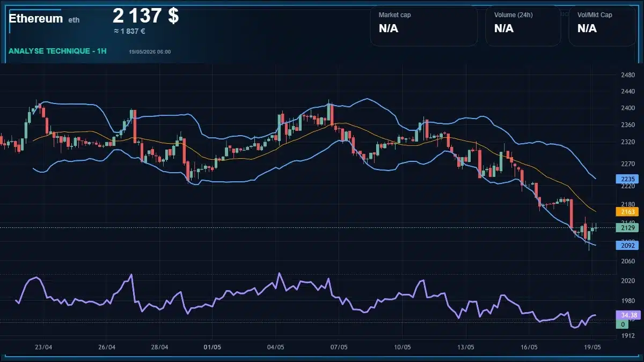Viewport: 644px width, 362px height.
Task: Click the upper Bollinger band tag 2235
Action: 627,179
